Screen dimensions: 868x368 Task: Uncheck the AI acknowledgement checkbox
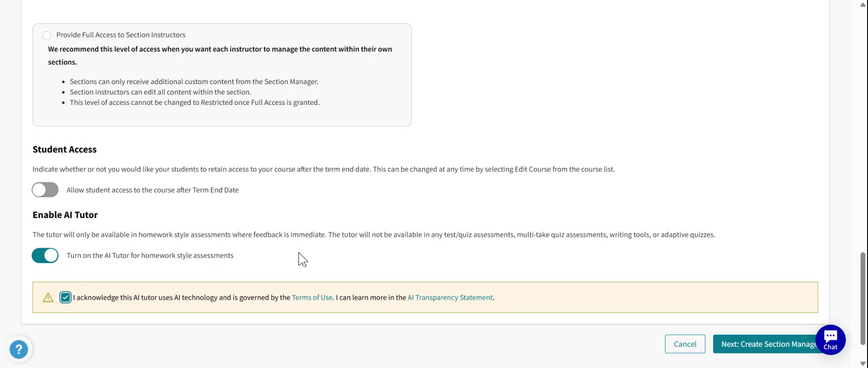point(66,297)
